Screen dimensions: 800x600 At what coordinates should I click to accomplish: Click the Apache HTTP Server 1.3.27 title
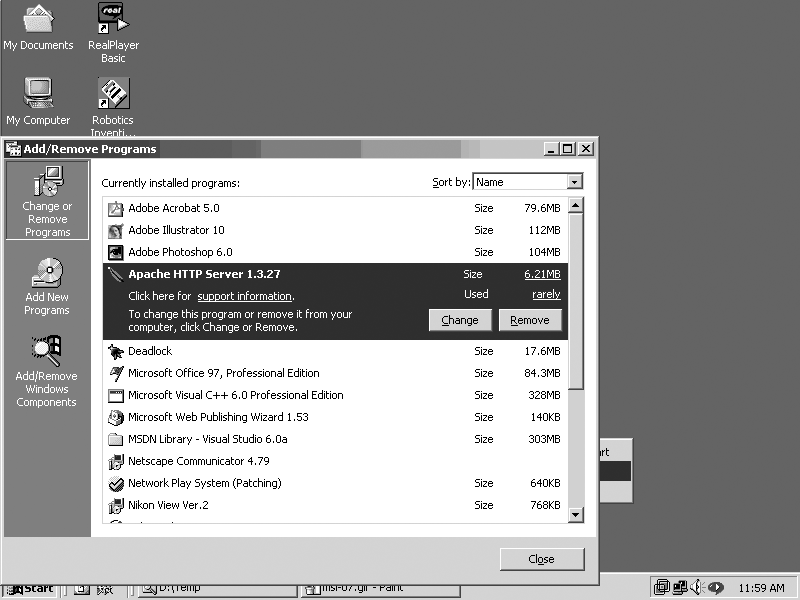tap(204, 274)
